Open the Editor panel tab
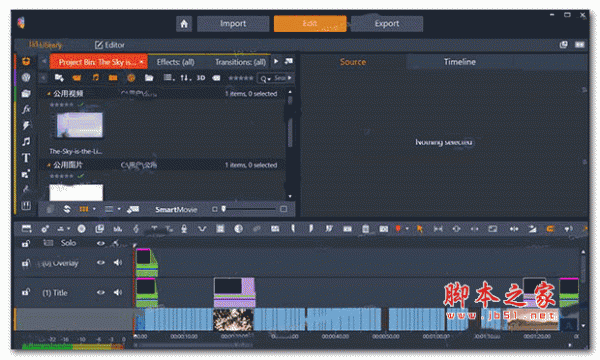Image resolution: width=600 pixels, height=360 pixels. [110, 45]
